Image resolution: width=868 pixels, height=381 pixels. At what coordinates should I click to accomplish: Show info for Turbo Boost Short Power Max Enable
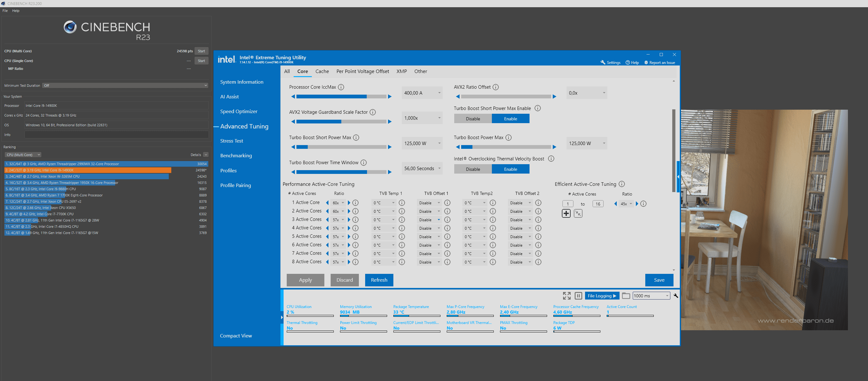538,108
